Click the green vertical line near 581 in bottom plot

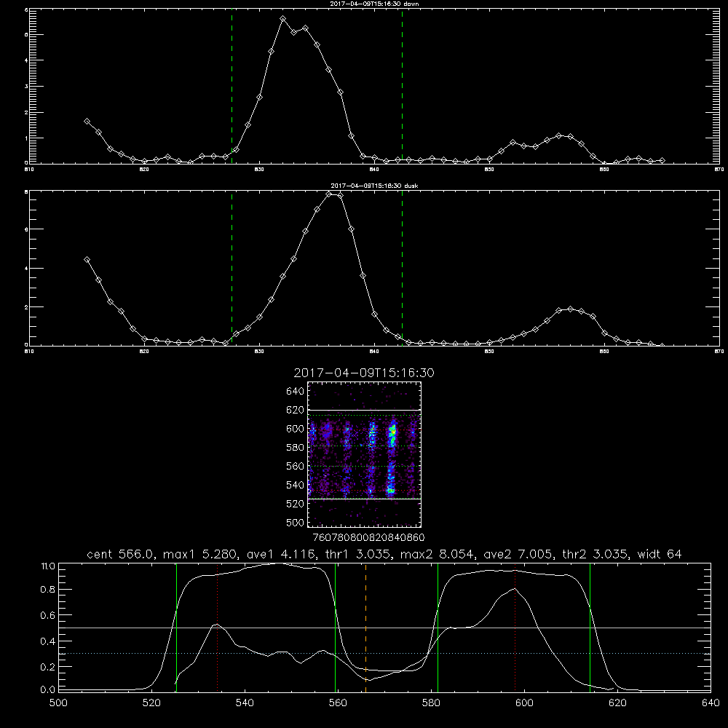coord(438,627)
